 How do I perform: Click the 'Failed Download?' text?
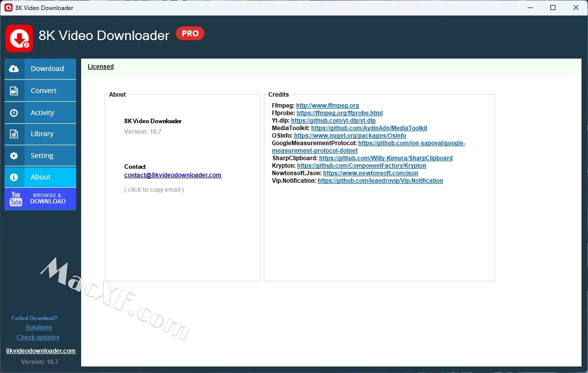click(34, 318)
